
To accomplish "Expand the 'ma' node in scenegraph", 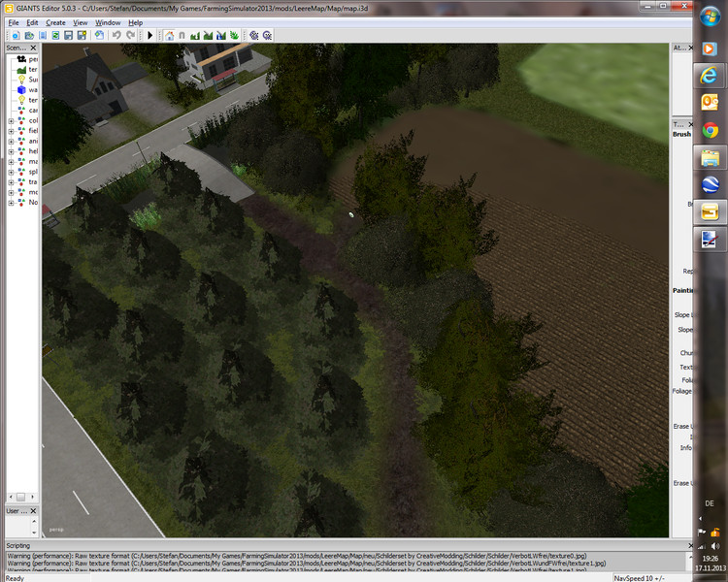I will [11, 162].
